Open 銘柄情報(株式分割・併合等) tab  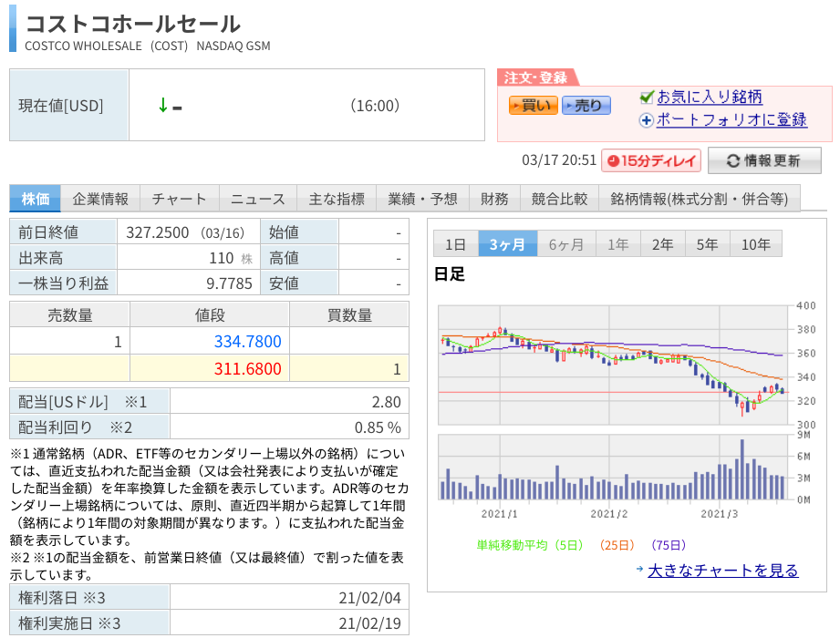click(700, 199)
